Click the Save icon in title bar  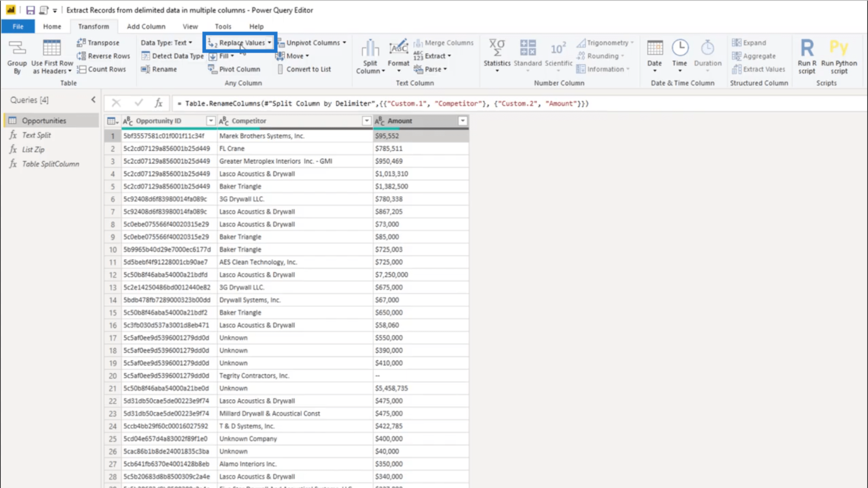tap(30, 10)
